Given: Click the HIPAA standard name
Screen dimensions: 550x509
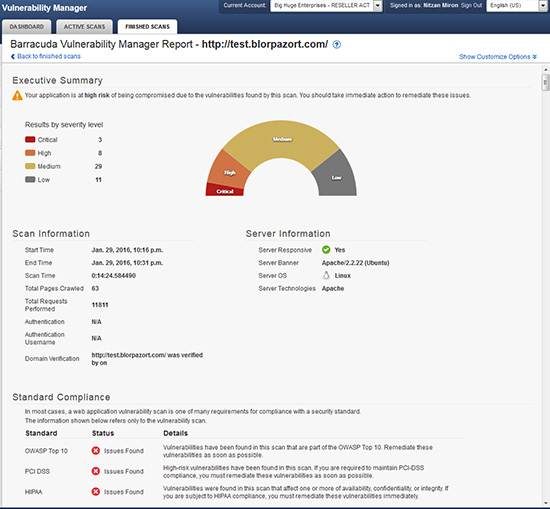Looking at the screenshot, I should (34, 492).
